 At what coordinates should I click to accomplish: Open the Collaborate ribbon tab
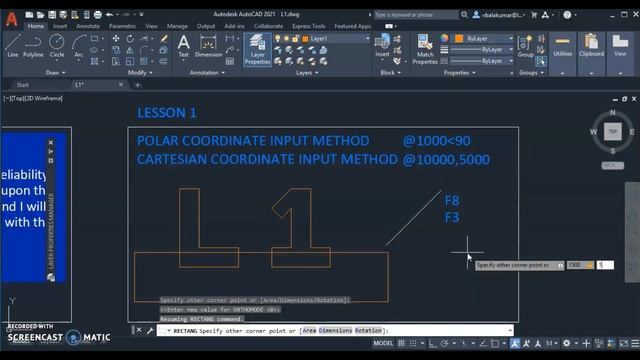click(268, 26)
